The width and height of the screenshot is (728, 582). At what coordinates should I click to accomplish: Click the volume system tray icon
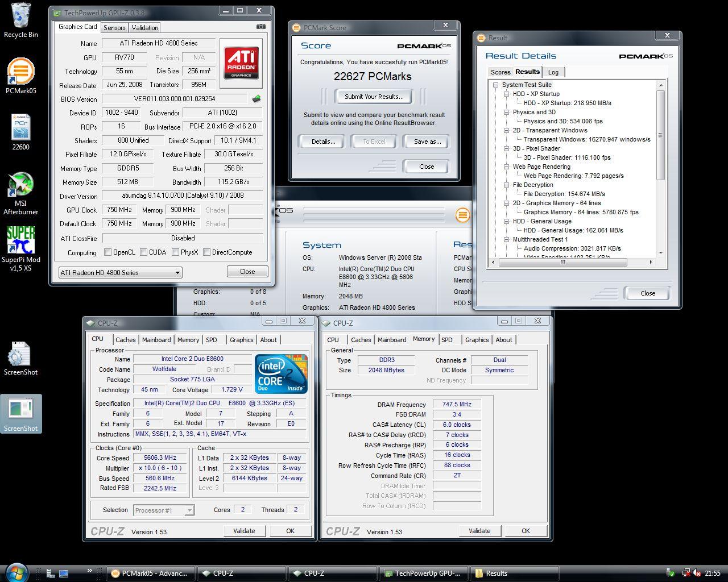click(x=697, y=573)
